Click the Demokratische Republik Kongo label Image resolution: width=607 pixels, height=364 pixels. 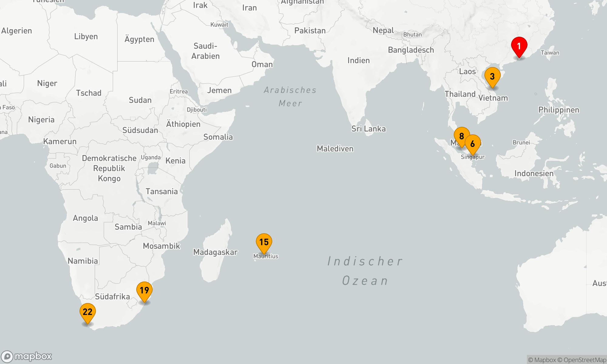[x=109, y=168]
